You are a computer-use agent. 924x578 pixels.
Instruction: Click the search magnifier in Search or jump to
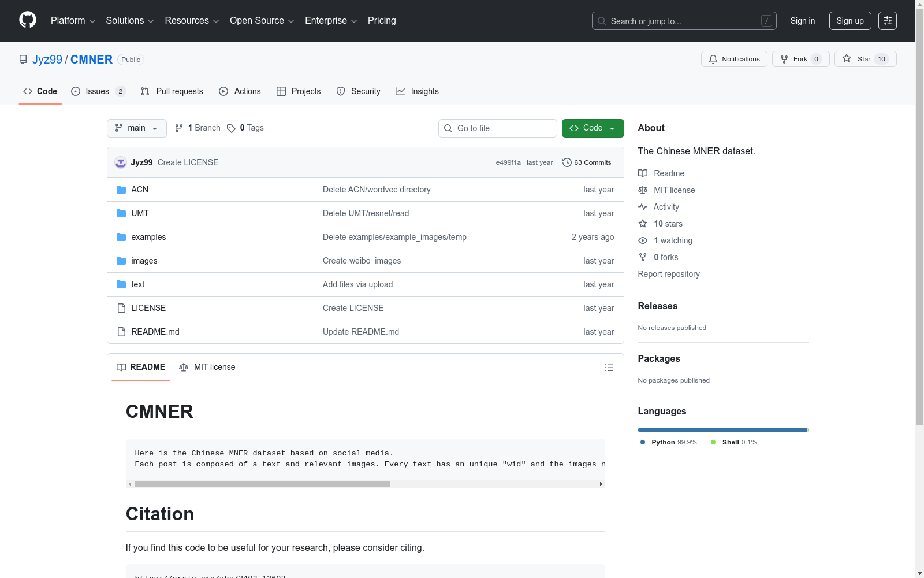coord(602,21)
